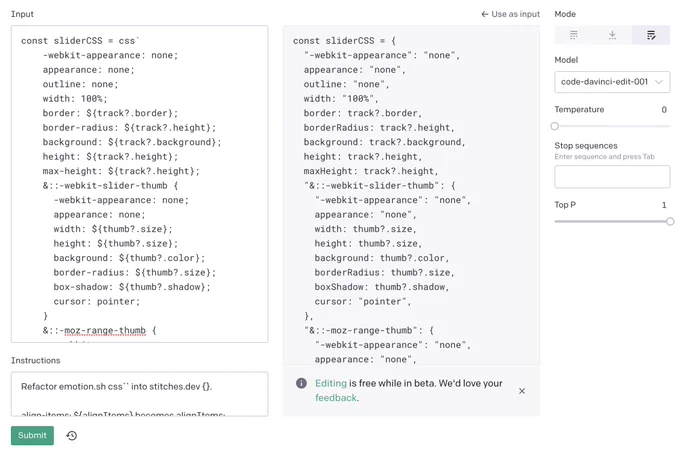The image size is (680, 455).
Task: Click '&::-moz-range-thumb {' in Input
Action: [99, 331]
